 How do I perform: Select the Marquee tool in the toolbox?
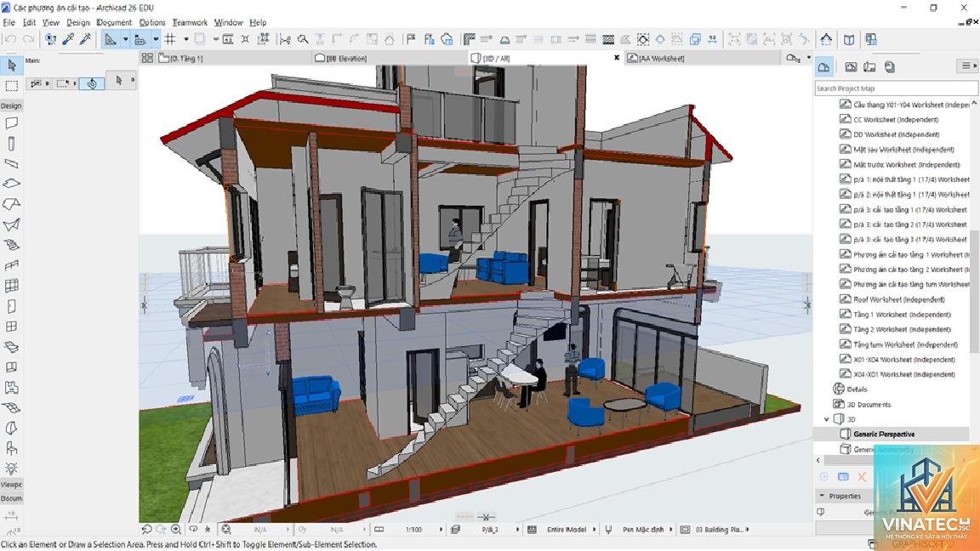pos(11,86)
